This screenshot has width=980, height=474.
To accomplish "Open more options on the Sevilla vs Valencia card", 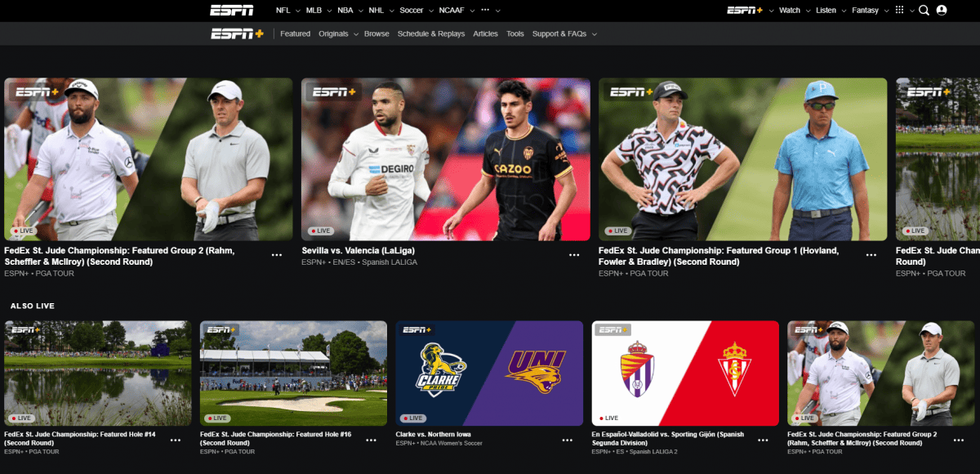I will 574,255.
